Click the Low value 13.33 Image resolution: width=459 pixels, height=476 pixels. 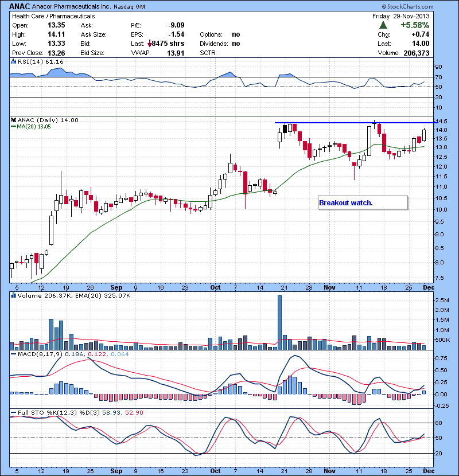(x=56, y=44)
